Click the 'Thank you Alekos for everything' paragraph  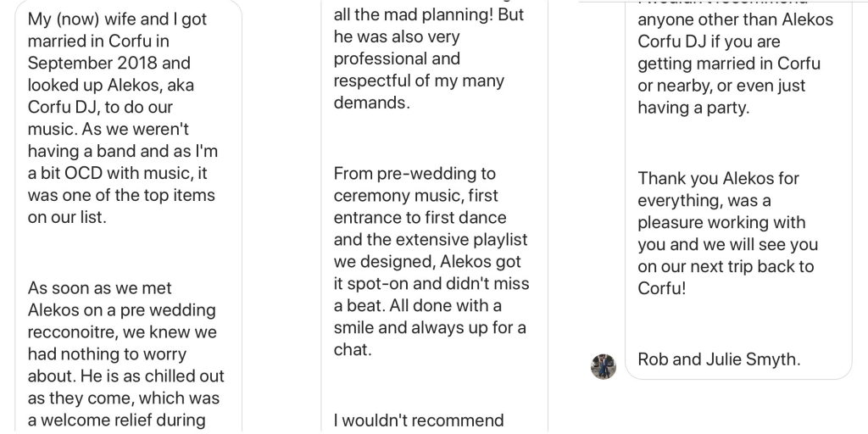pyautogui.click(x=727, y=233)
